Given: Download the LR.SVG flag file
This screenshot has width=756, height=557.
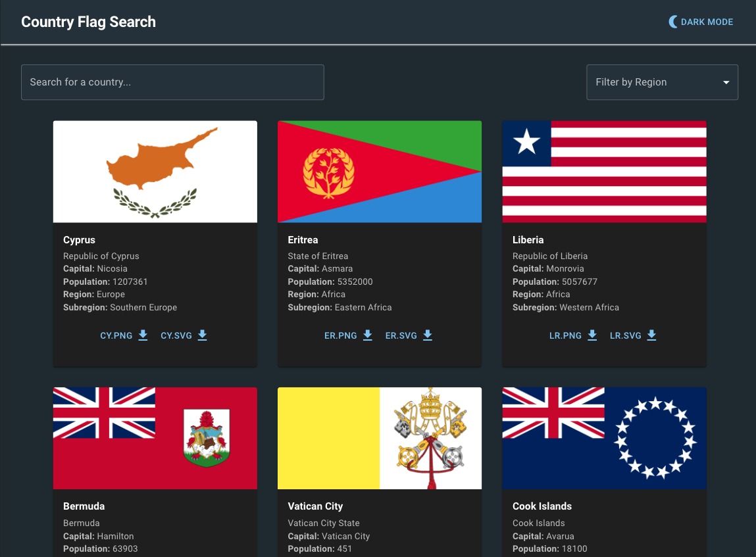Looking at the screenshot, I should click(x=632, y=335).
